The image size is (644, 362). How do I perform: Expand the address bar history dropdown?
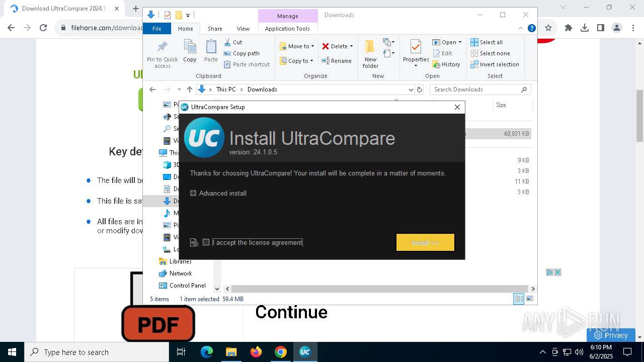coord(411,89)
